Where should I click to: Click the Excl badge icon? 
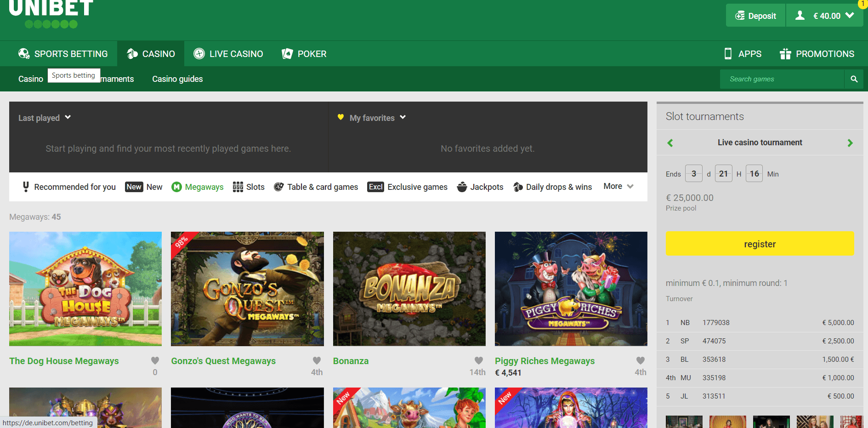tap(375, 187)
